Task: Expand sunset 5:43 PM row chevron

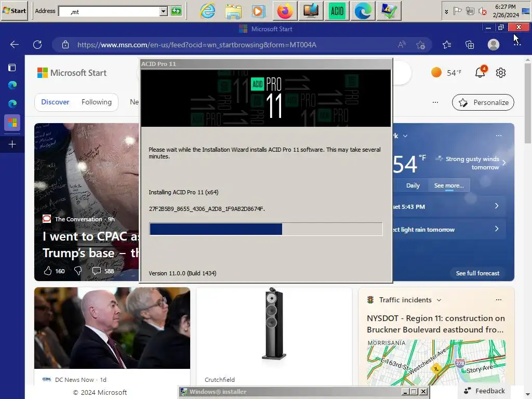Action: point(497,206)
